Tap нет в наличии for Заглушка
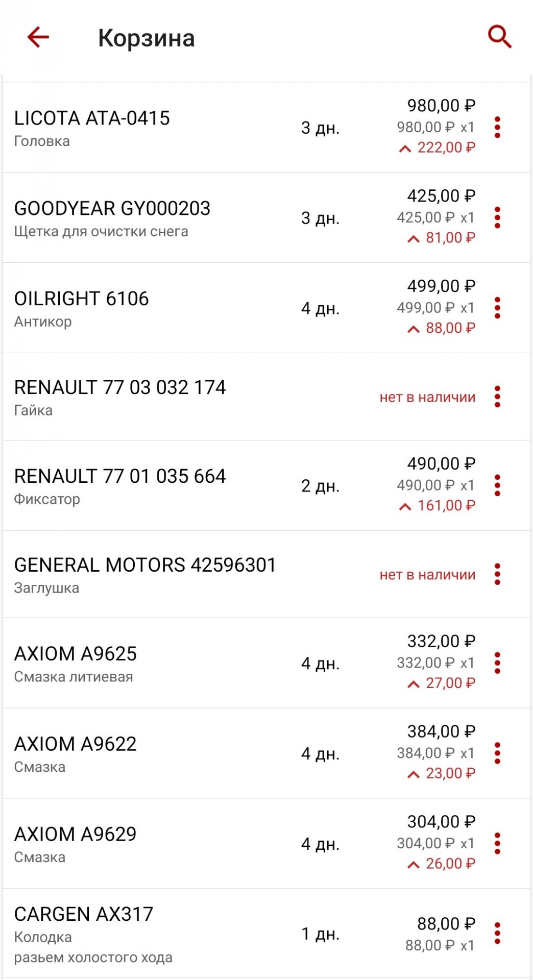 click(x=427, y=575)
